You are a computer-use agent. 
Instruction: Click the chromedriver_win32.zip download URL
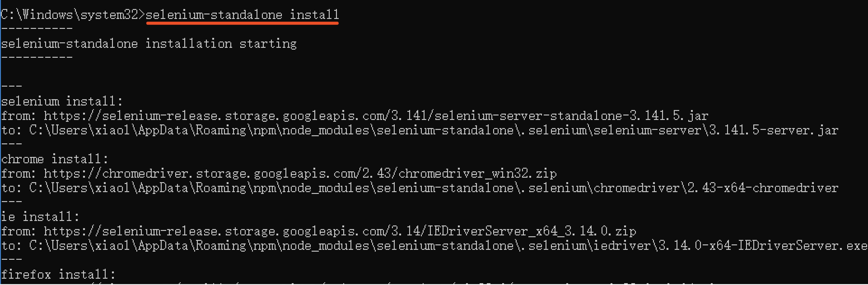[x=300, y=174]
